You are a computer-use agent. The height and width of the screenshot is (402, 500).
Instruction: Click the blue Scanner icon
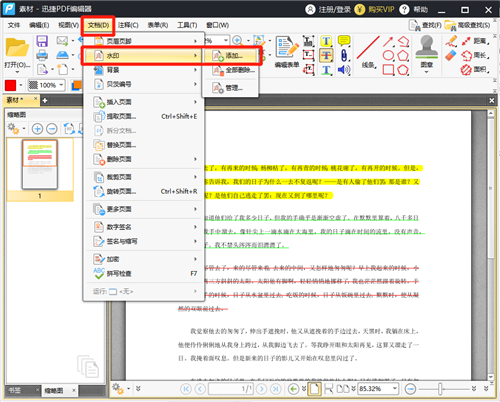(62, 55)
